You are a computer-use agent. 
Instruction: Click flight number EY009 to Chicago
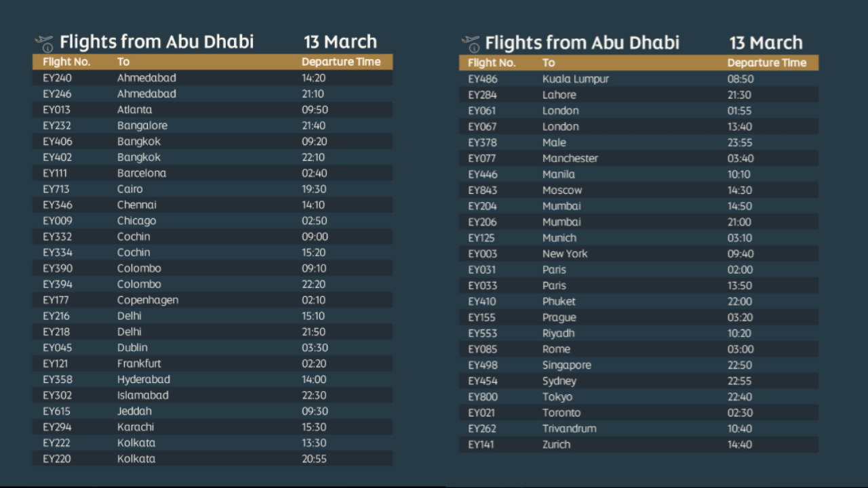click(x=57, y=221)
